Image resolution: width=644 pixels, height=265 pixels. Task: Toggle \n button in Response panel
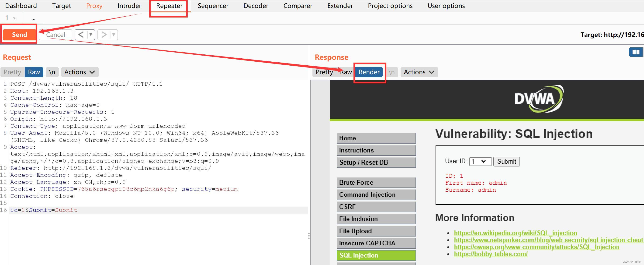point(391,72)
